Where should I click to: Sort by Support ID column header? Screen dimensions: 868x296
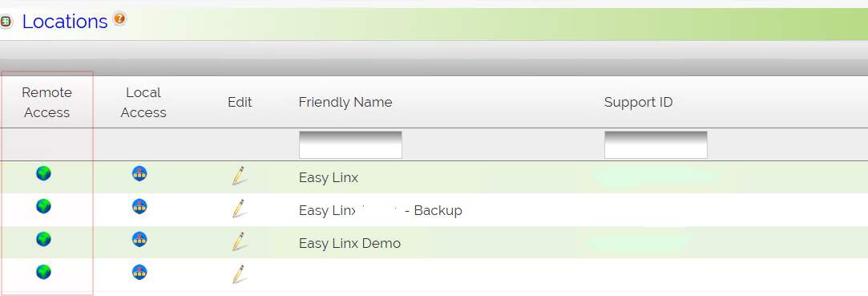(638, 102)
